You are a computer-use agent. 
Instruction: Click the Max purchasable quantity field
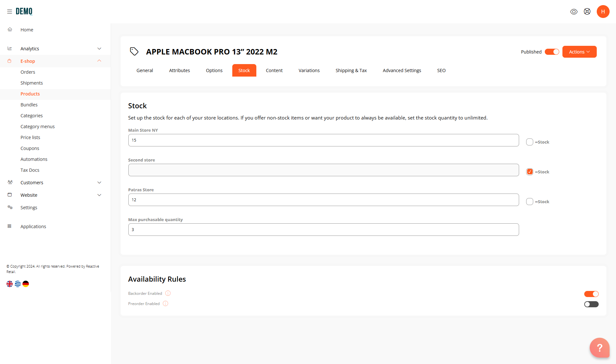click(x=323, y=230)
